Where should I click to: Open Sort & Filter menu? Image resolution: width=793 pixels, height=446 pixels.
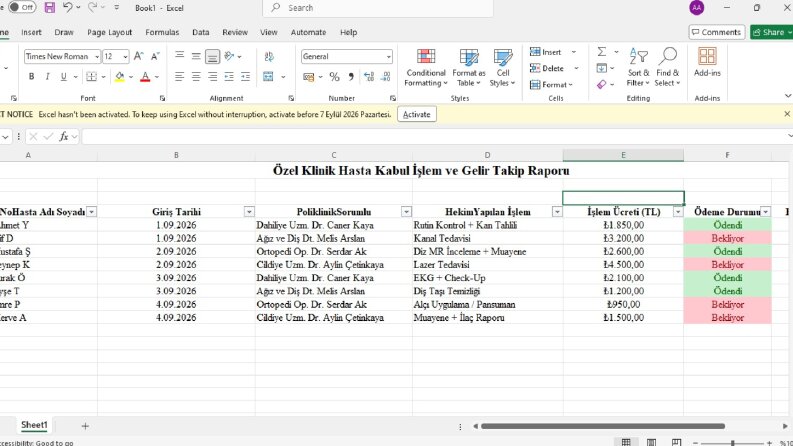pos(638,68)
